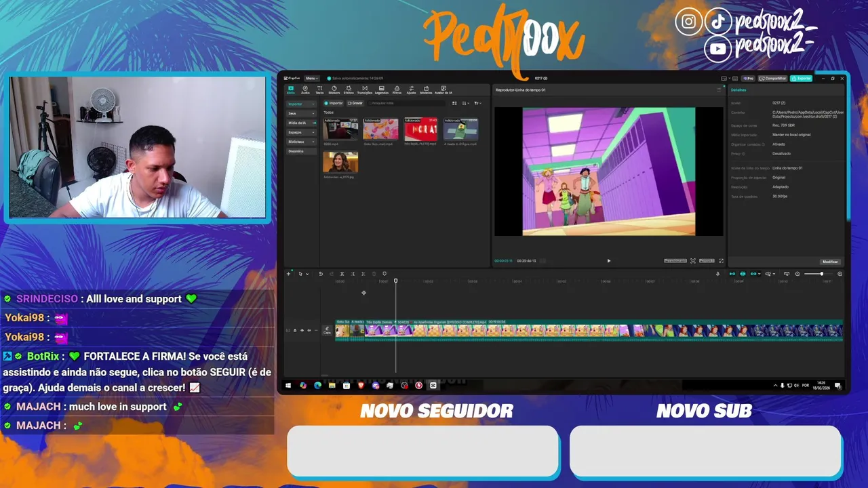This screenshot has width=868, height=488.
Task: Expand the Importar sidebar section
Action: tap(300, 104)
